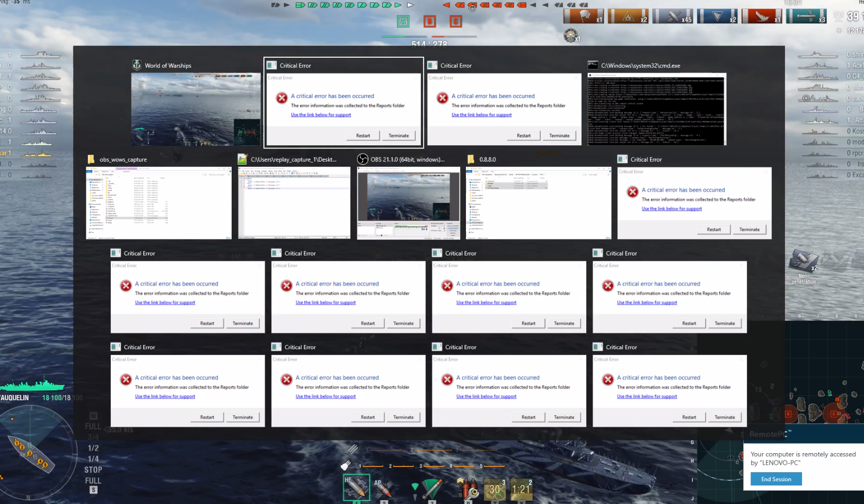This screenshot has height=504, width=864.
Task: Click the consumable showing 30 countdown
Action: tap(495, 489)
